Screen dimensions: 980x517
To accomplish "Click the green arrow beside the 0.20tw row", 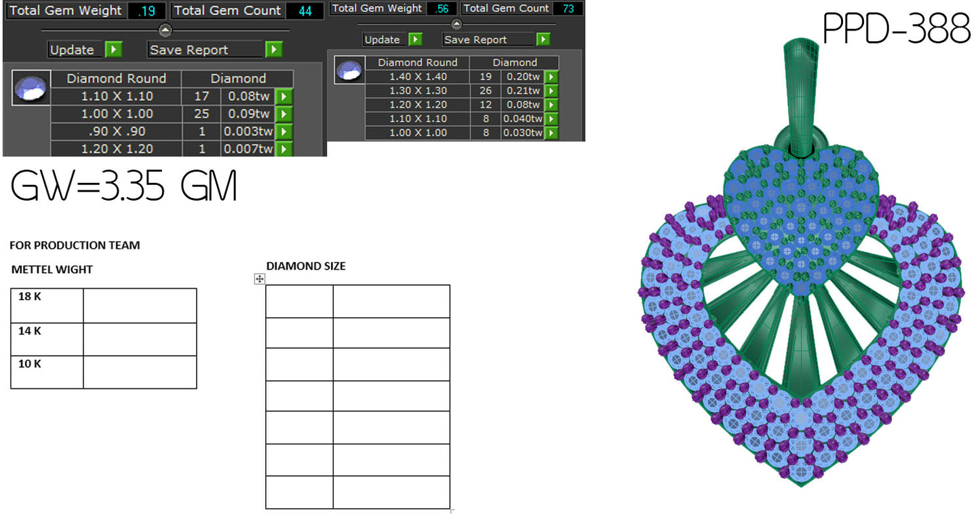I will (x=551, y=77).
